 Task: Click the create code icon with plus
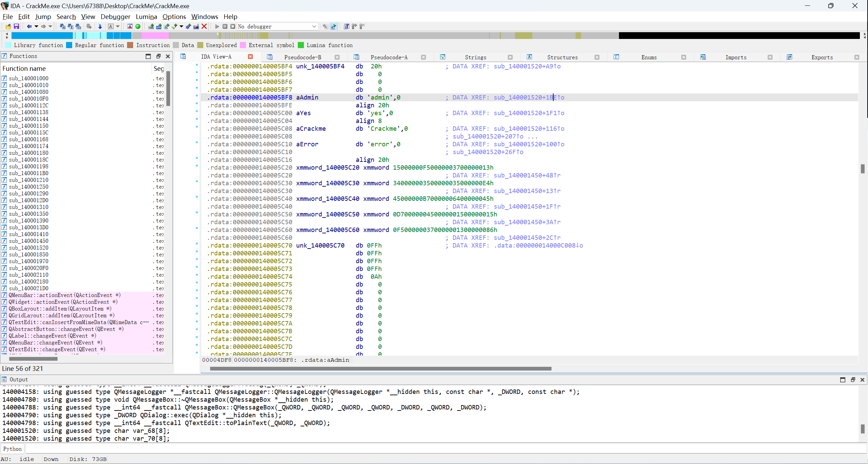(x=151, y=26)
